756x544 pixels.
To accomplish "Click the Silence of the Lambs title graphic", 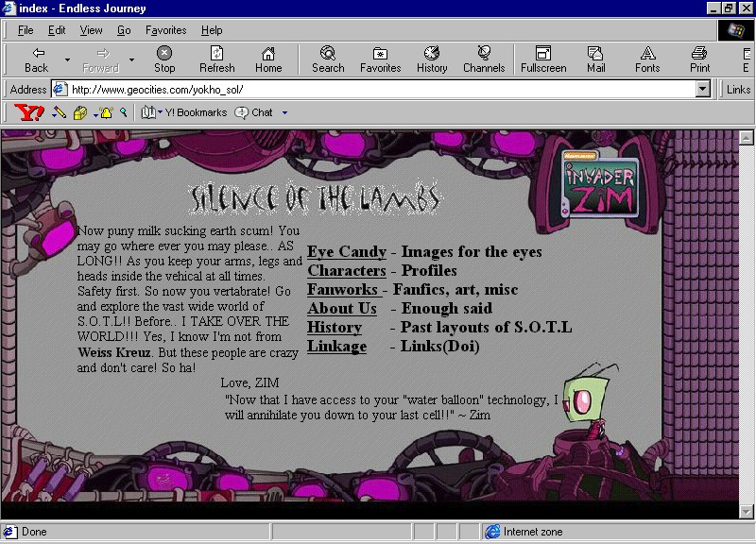I will 315,197.
